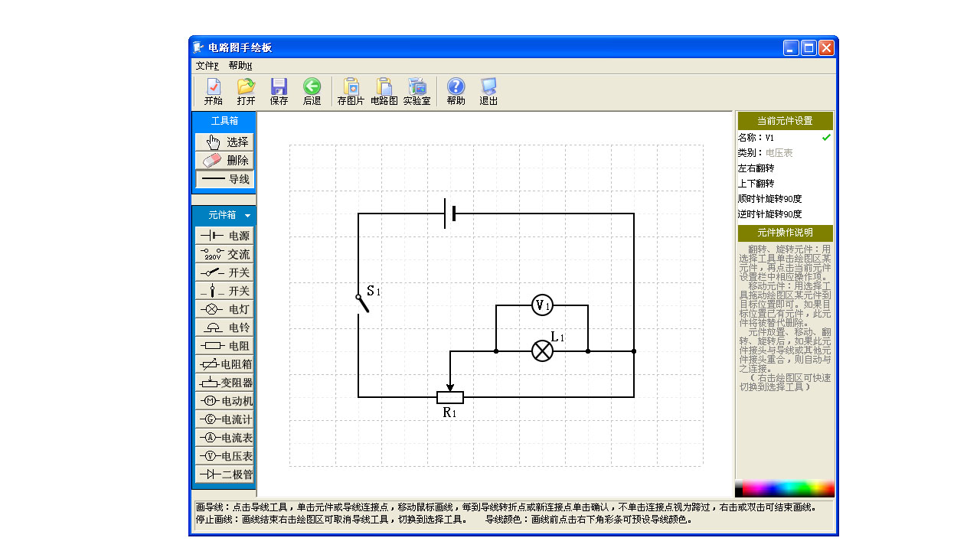
Task: Choose the 删除 eraser tool
Action: pos(224,161)
